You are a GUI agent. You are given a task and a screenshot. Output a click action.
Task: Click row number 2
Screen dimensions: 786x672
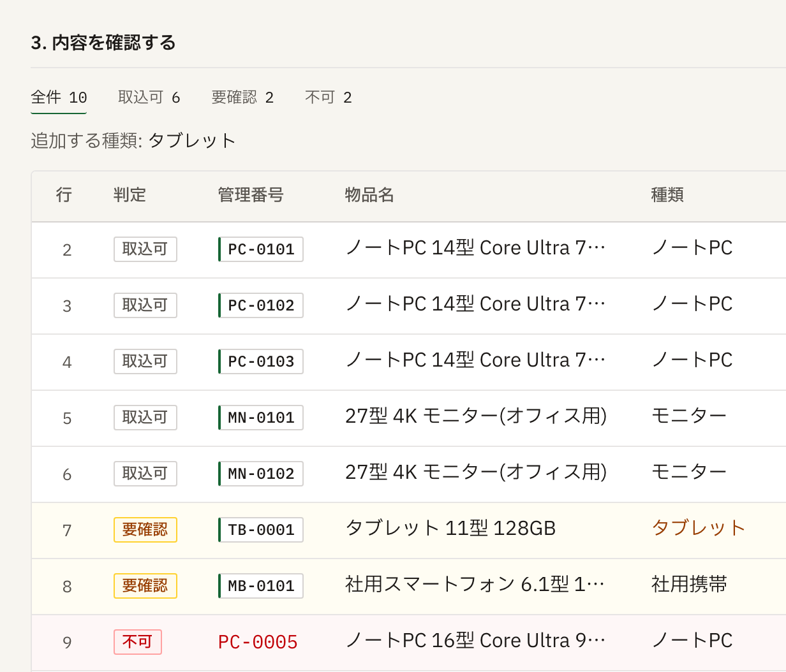(67, 250)
